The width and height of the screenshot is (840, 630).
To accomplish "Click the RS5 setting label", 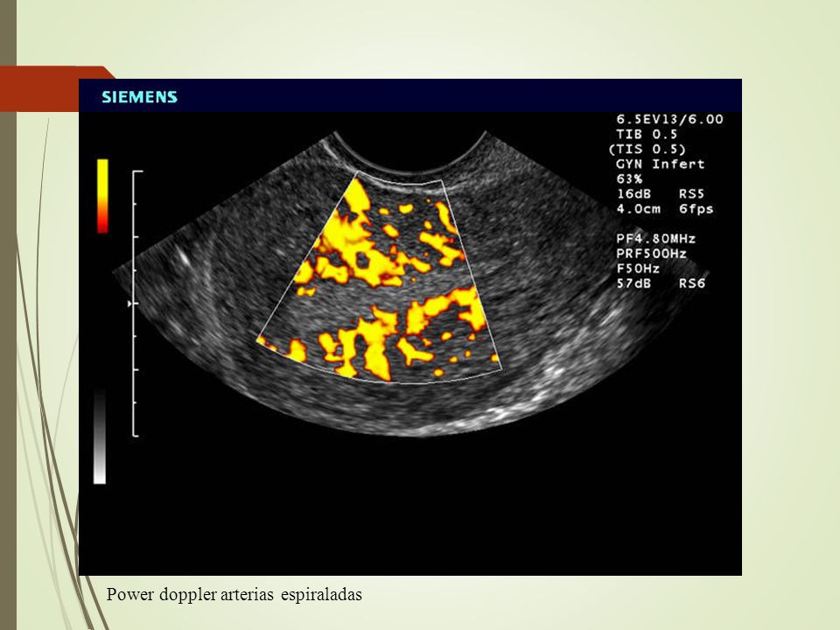I will coord(691,194).
